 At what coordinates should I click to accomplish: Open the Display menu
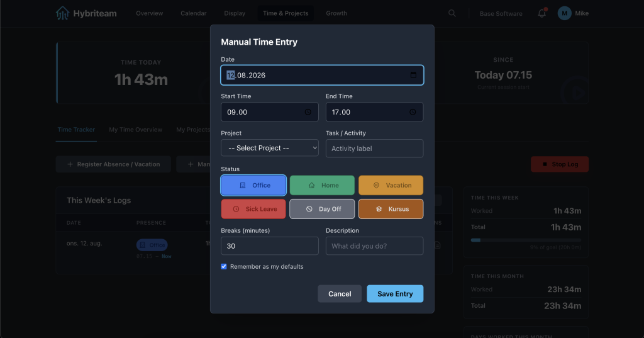(x=235, y=13)
